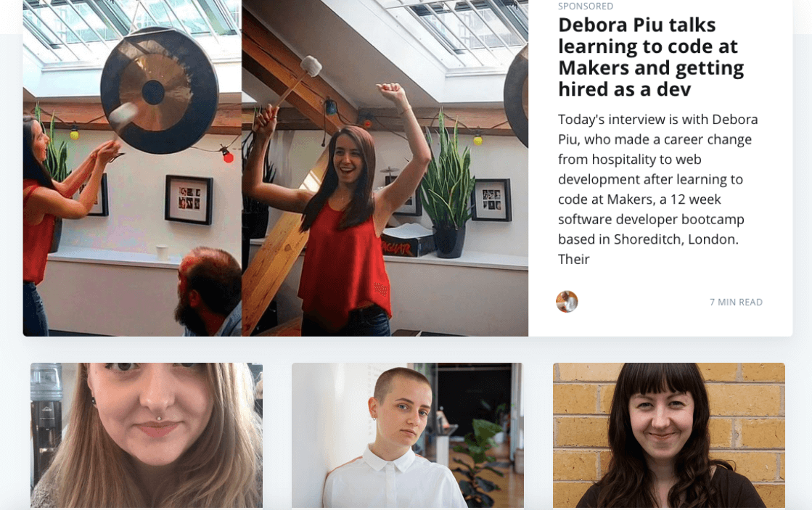Click the author avatar on featured post
Image resolution: width=812 pixels, height=510 pixels.
[x=567, y=302]
